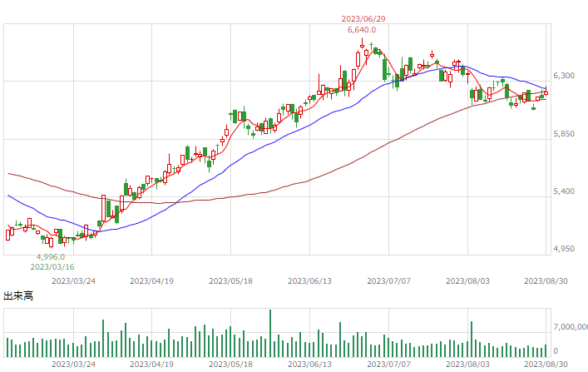Click the 5,400 price level label

[564, 191]
